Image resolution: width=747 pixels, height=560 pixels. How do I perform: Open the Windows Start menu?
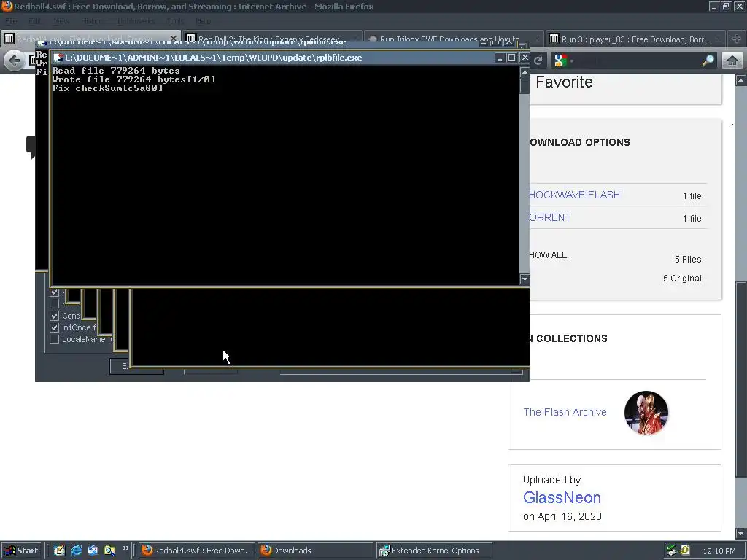coord(21,551)
